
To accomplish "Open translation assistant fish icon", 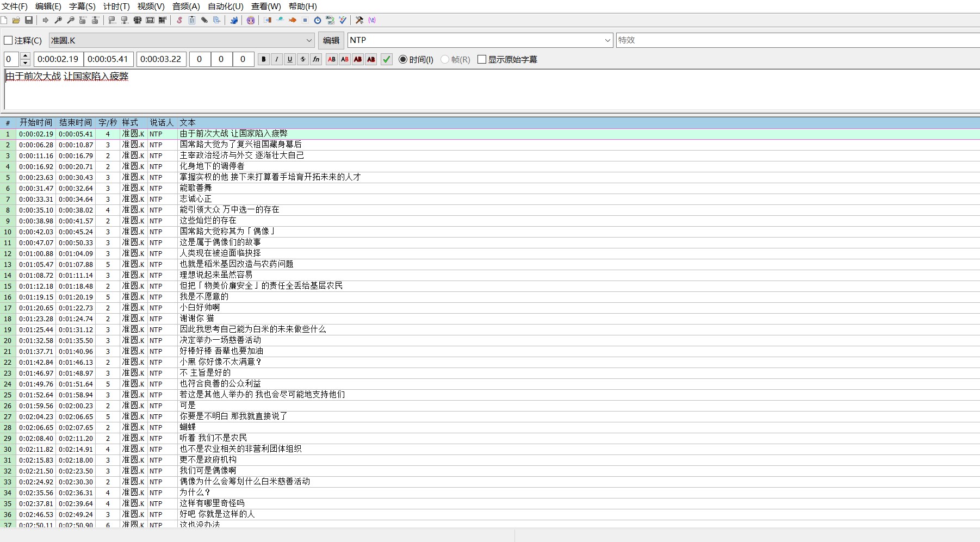I will [293, 20].
